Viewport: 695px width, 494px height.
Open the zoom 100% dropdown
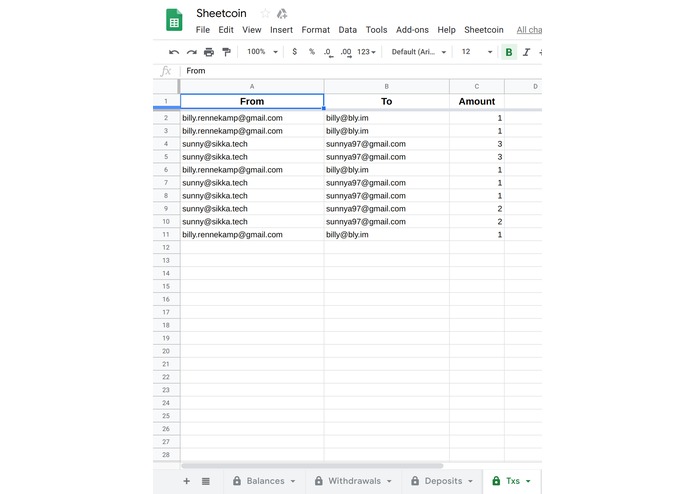[x=262, y=52]
